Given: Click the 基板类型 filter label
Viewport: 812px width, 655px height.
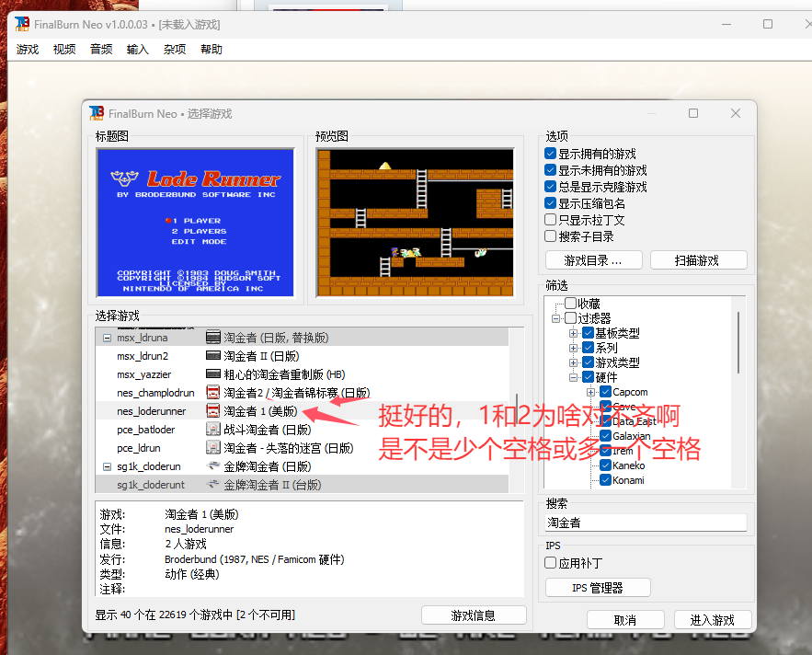Looking at the screenshot, I should (617, 333).
